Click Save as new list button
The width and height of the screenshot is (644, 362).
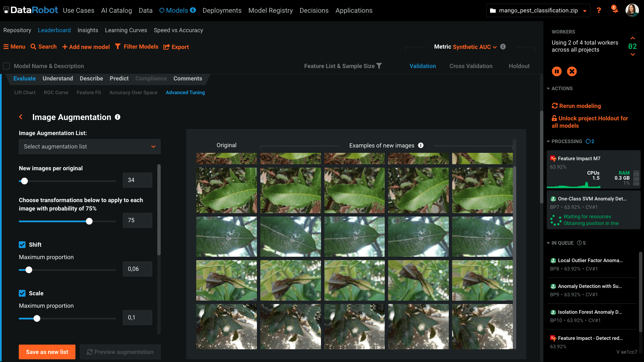(47, 352)
